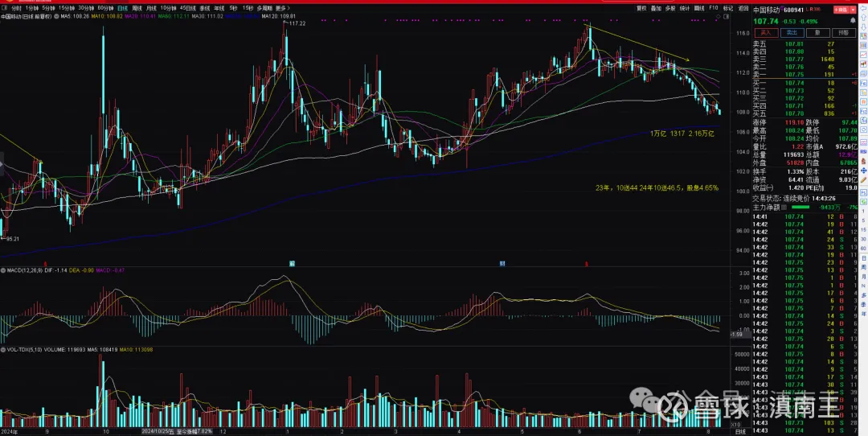
Task: Click the pencil drawing sidebar icon
Action: tap(863, 179)
